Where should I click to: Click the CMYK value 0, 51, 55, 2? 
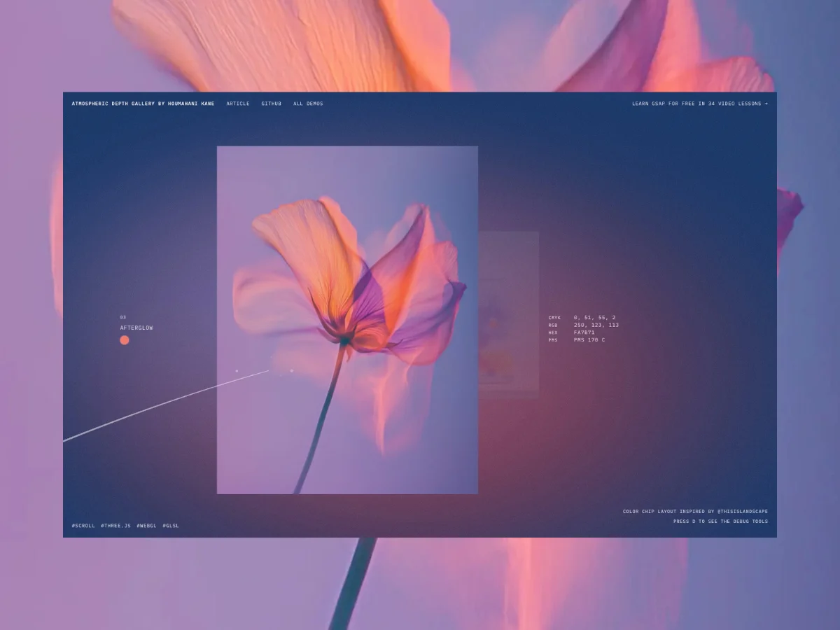[x=594, y=318]
